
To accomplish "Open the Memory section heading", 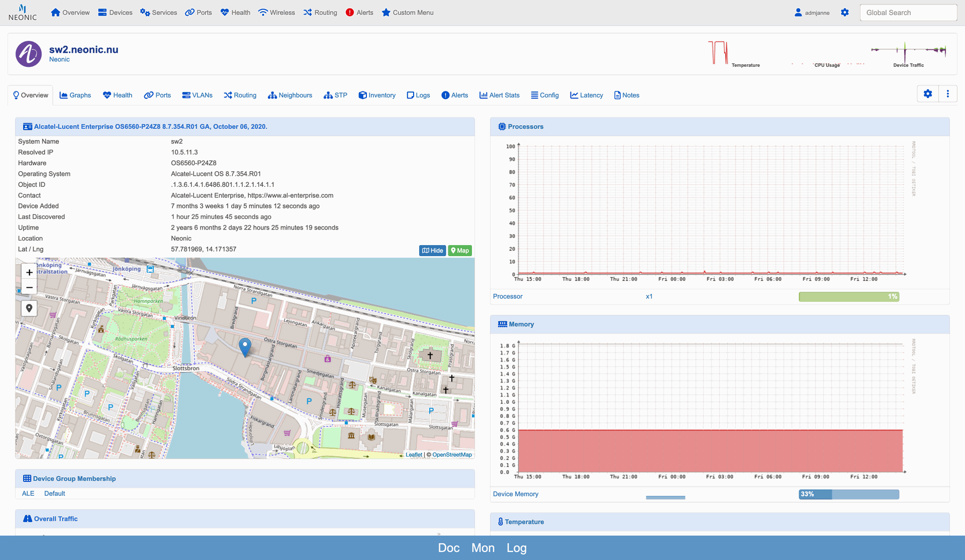I will tap(521, 324).
